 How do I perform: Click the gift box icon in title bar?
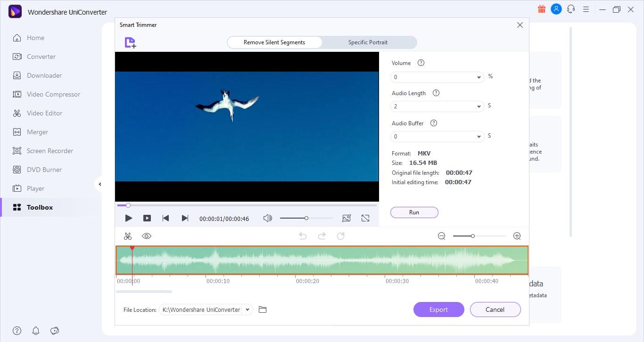click(541, 9)
